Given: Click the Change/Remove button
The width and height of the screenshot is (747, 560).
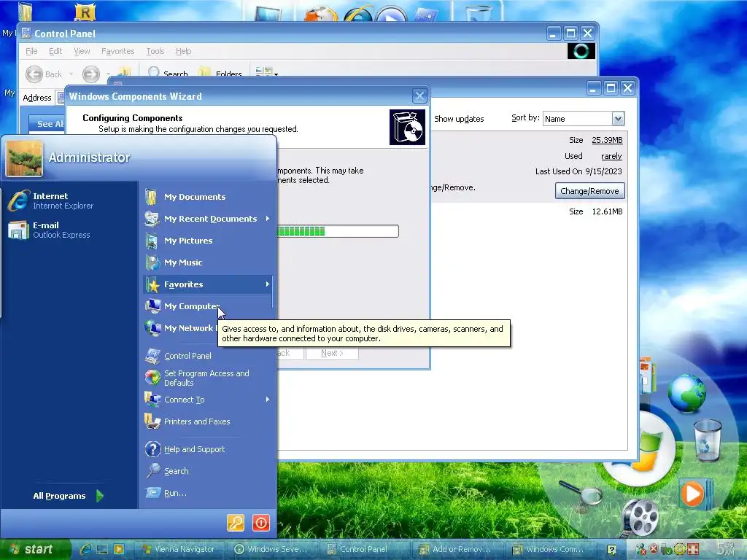Looking at the screenshot, I should pos(589,191).
